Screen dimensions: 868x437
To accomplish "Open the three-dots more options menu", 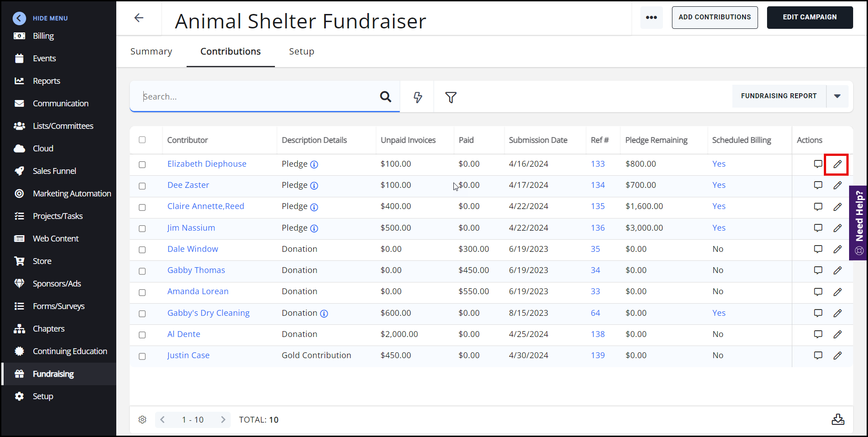I will coord(651,18).
